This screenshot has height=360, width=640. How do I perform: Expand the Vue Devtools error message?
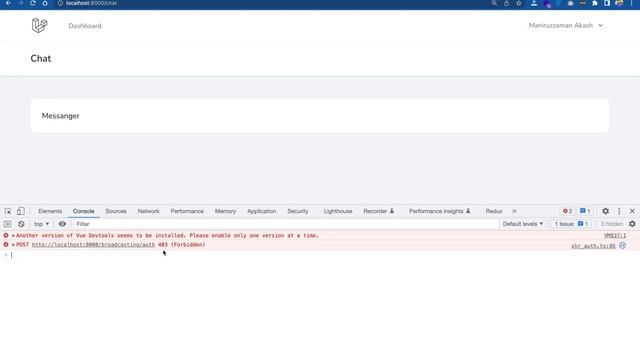(13, 236)
